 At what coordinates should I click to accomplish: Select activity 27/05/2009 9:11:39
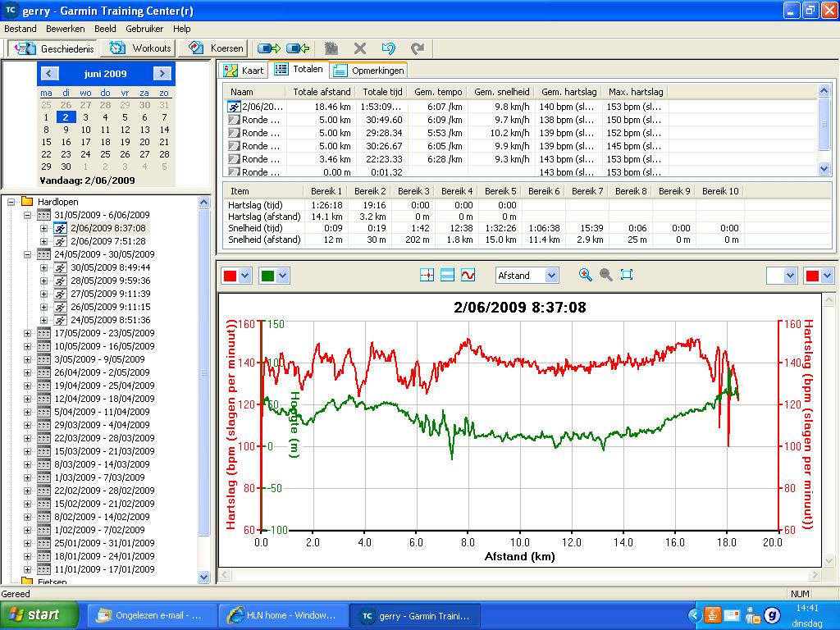click(111, 294)
